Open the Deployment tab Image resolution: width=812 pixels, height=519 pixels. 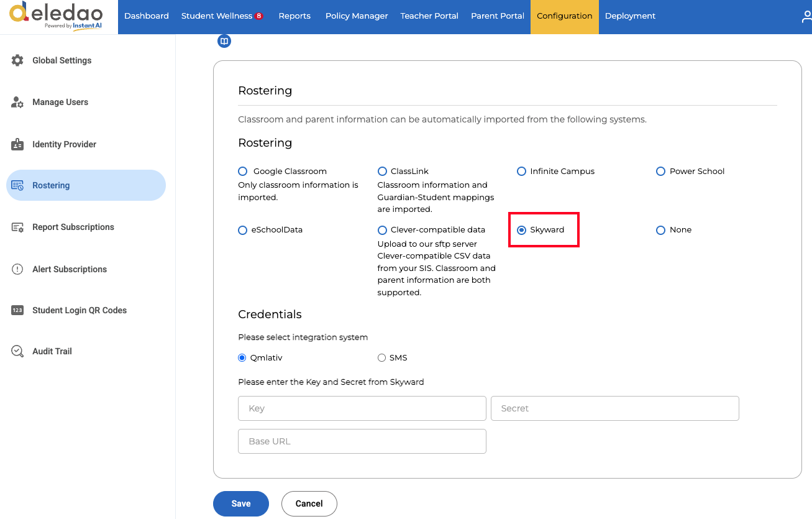[630, 16]
